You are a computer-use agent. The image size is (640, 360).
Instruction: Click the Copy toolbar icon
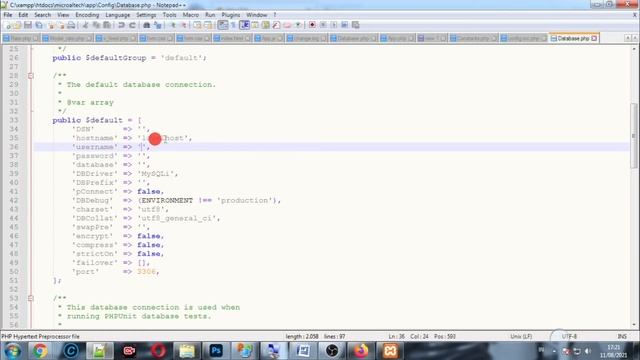(96, 25)
